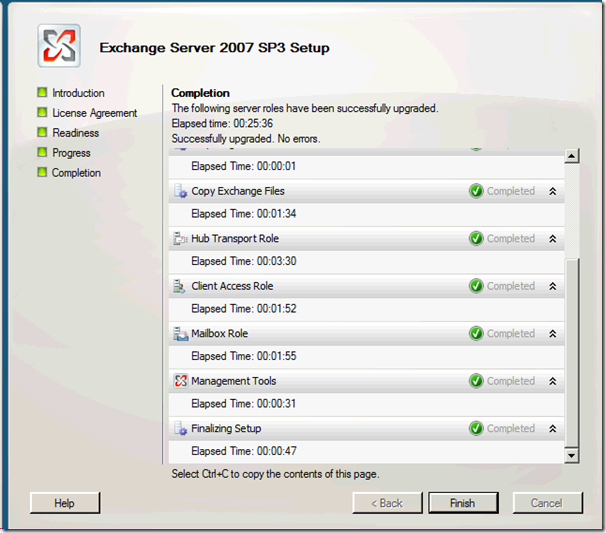Click the green square beside Introduction
606x533 pixels.
tap(42, 92)
